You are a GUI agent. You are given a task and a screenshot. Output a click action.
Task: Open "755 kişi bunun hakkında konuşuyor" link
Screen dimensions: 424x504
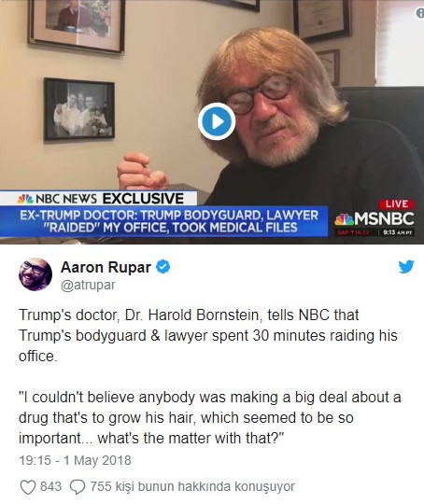(x=192, y=486)
